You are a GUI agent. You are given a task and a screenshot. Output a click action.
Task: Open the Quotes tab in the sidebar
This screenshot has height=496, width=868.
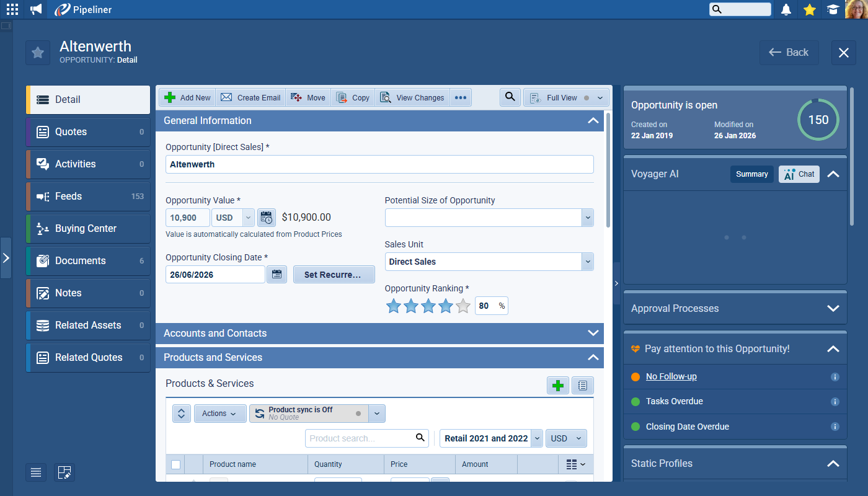87,131
